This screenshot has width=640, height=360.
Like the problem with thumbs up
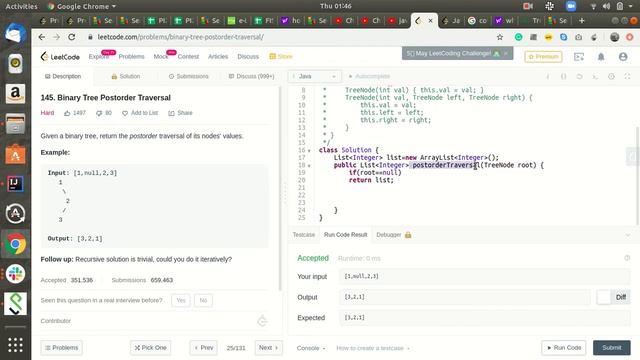coord(67,113)
